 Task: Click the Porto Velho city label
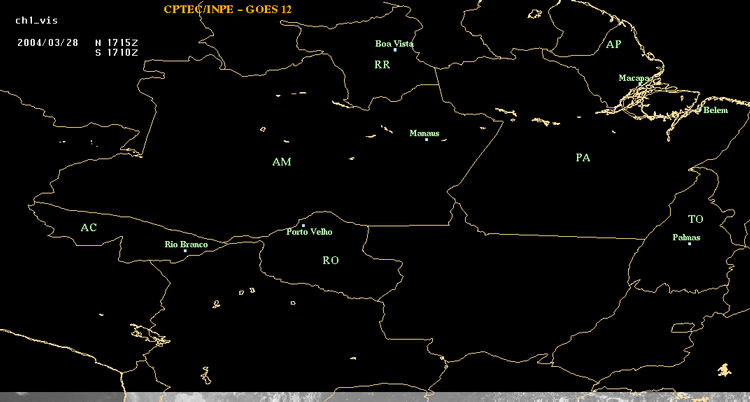click(309, 232)
